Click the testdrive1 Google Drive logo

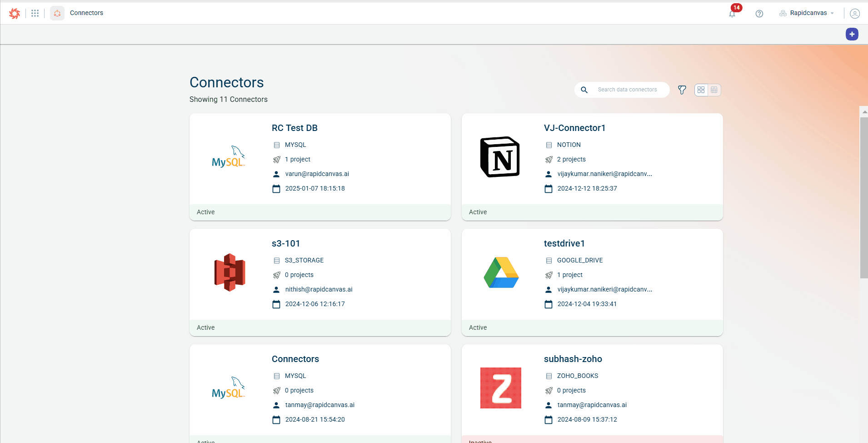(x=501, y=272)
